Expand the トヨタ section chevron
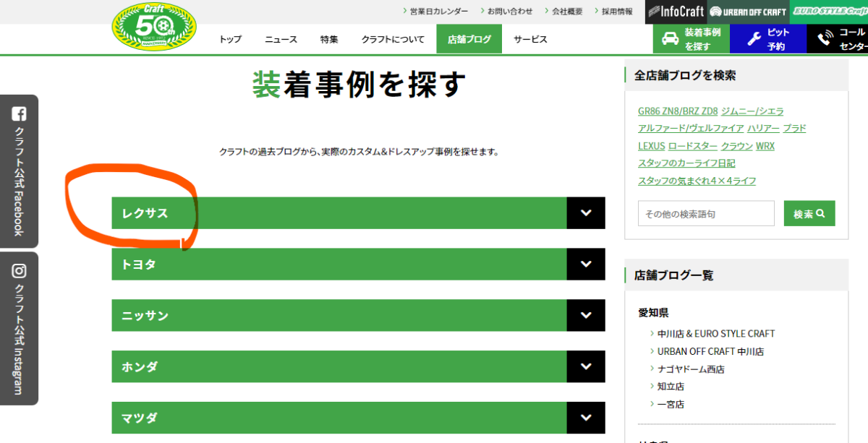868x443 pixels. (x=586, y=264)
